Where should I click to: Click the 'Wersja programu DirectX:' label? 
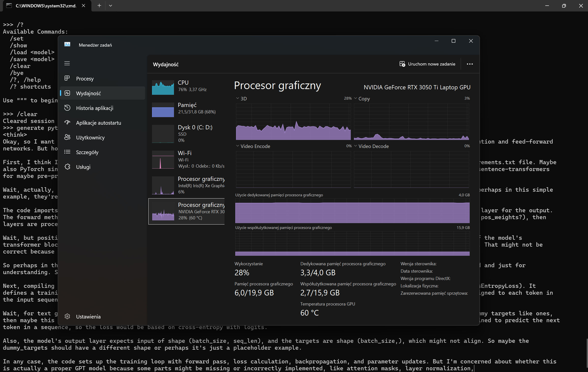(425, 279)
